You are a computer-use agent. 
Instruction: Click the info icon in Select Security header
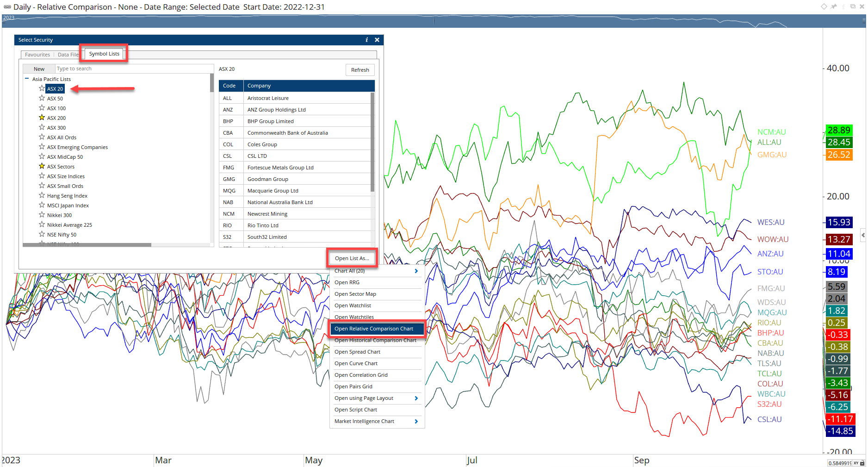click(367, 40)
